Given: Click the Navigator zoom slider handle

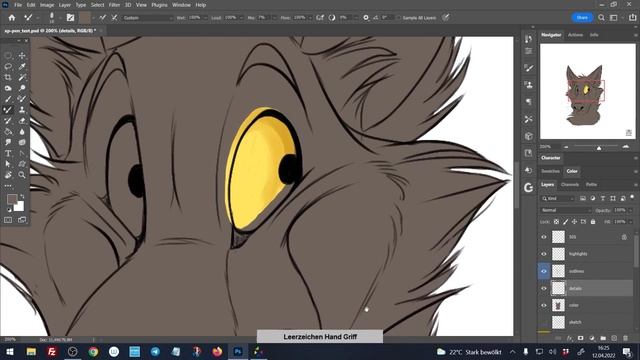Looking at the screenshot, I should coord(599,147).
